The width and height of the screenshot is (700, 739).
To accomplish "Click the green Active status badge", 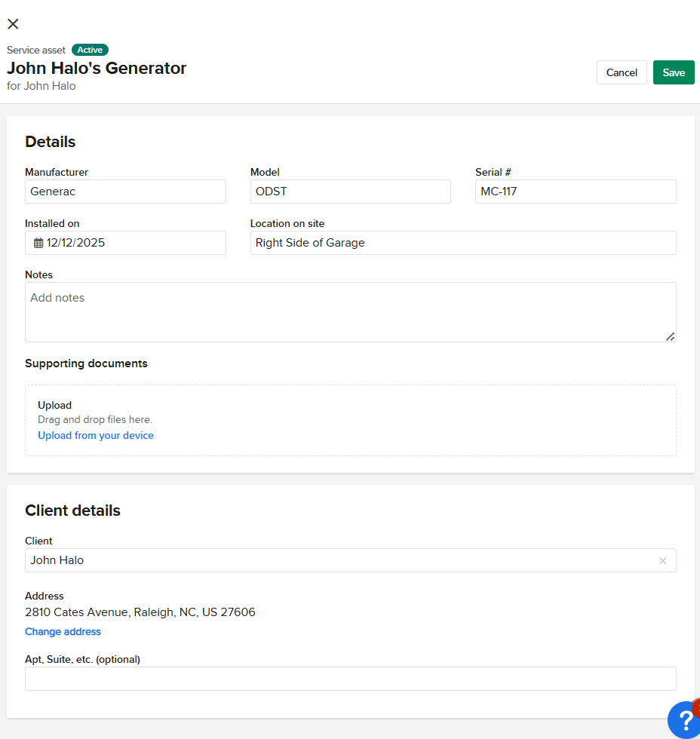I will click(90, 50).
